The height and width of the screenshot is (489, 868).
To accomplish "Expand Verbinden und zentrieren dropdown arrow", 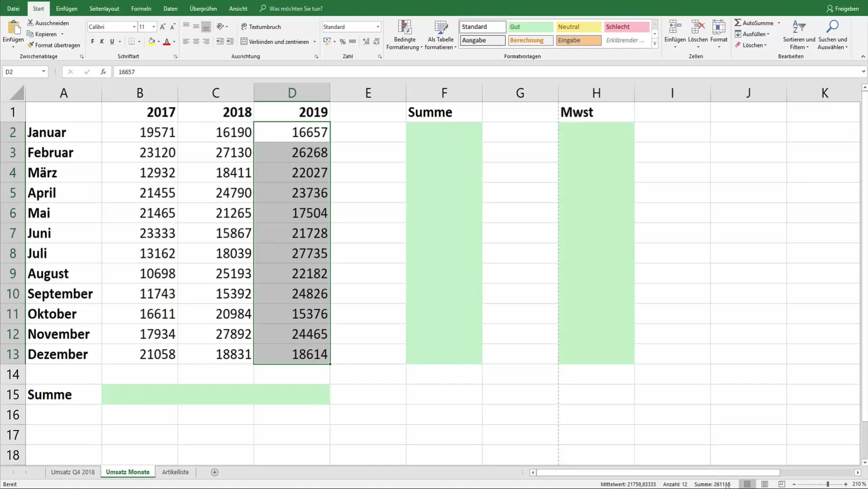I will [x=315, y=42].
